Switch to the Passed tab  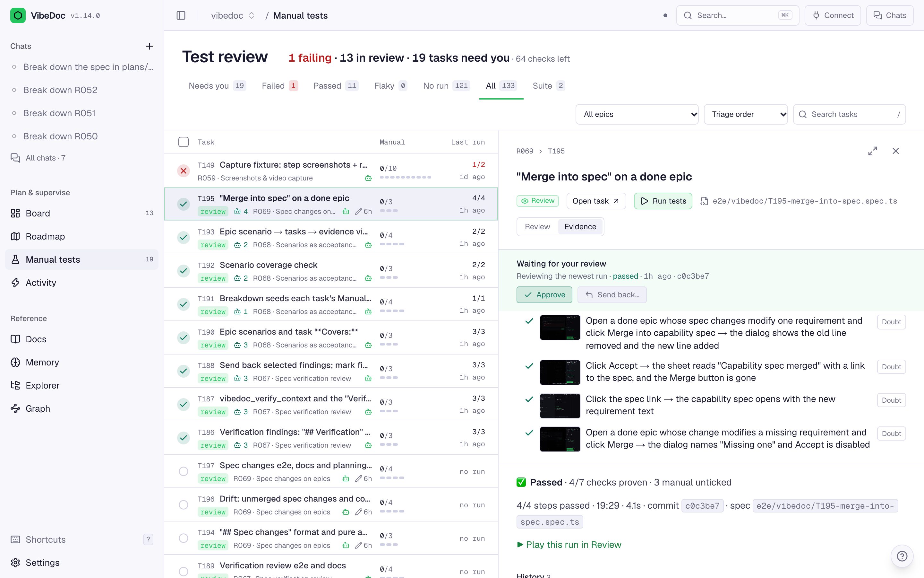[x=336, y=86]
